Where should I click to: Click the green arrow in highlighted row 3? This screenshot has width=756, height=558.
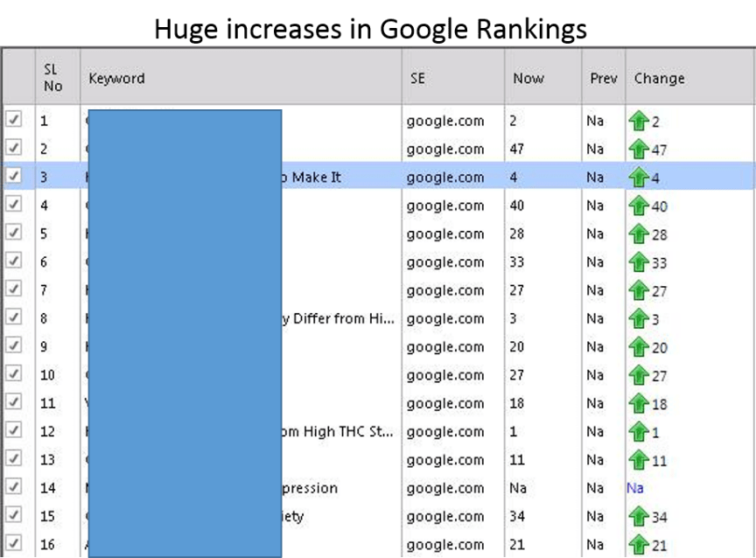click(x=639, y=178)
